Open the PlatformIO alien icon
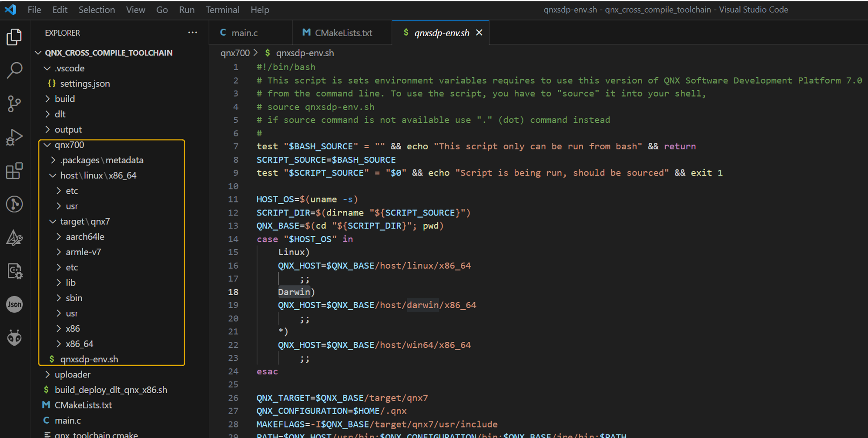 (14, 337)
